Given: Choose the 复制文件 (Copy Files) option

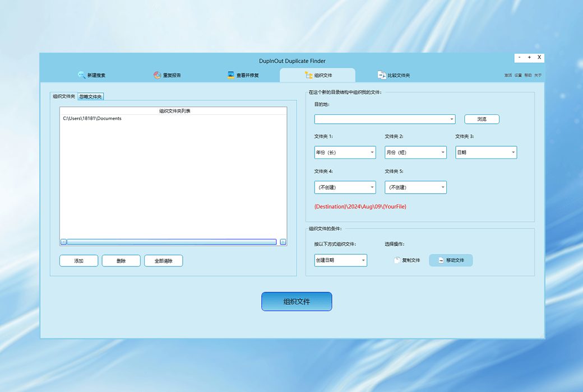Looking at the screenshot, I should 407,260.
